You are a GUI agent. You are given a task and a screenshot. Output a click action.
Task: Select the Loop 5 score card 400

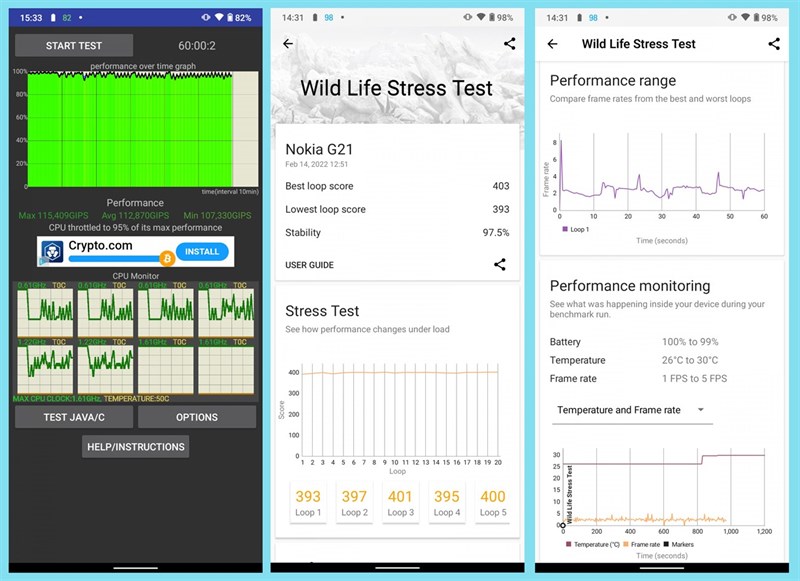[x=493, y=502]
